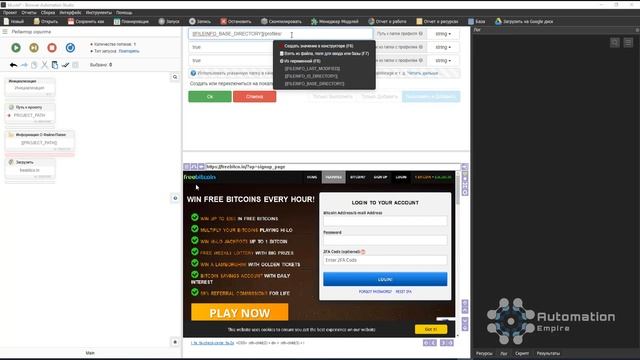The width and height of the screenshot is (640, 360).
Task: Click the checkmark select-all icon
Action: point(65,65)
